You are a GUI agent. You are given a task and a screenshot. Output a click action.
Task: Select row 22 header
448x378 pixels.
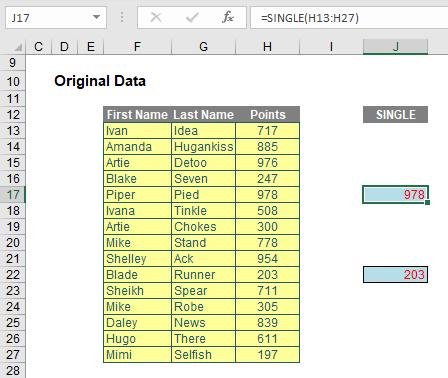pyautogui.click(x=13, y=275)
